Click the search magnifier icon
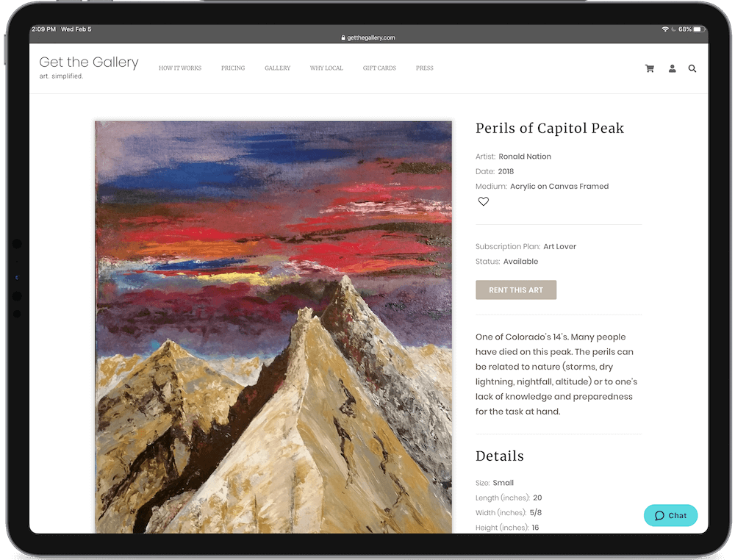 tap(692, 68)
